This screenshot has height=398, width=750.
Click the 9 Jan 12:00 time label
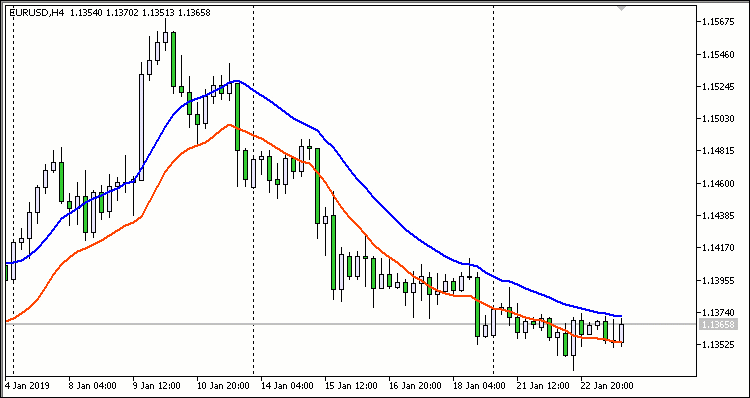[x=157, y=386]
